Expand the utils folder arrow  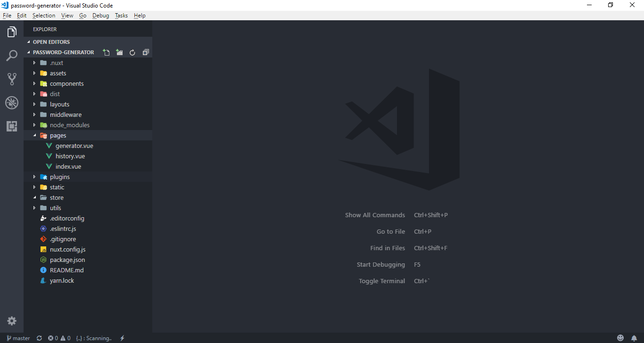click(34, 208)
